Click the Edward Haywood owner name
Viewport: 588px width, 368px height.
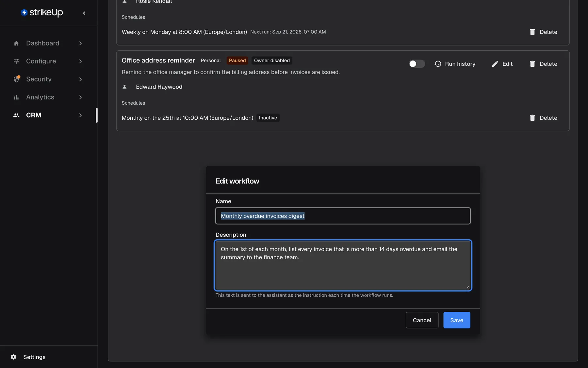pyautogui.click(x=159, y=87)
